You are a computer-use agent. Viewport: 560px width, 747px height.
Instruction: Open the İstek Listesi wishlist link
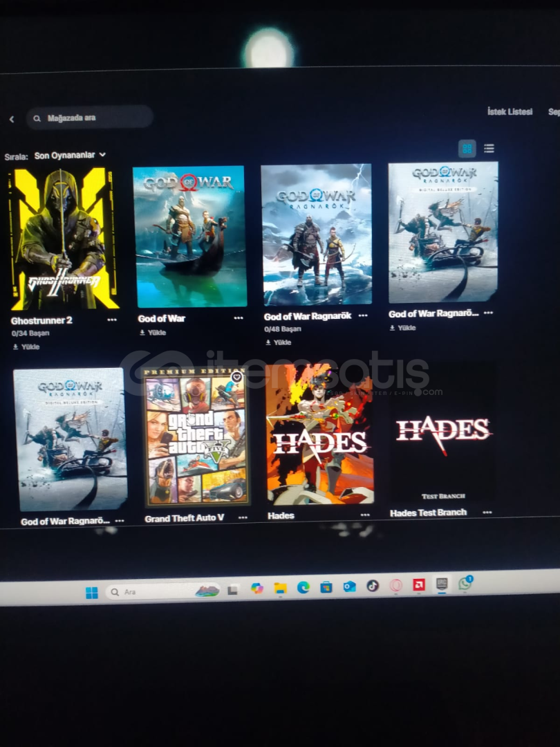coord(510,111)
